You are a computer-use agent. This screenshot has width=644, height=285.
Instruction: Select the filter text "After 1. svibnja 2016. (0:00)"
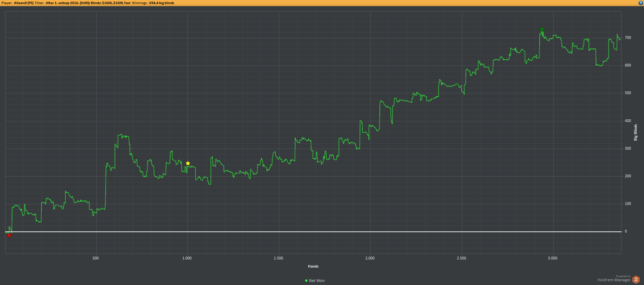pos(67,3)
